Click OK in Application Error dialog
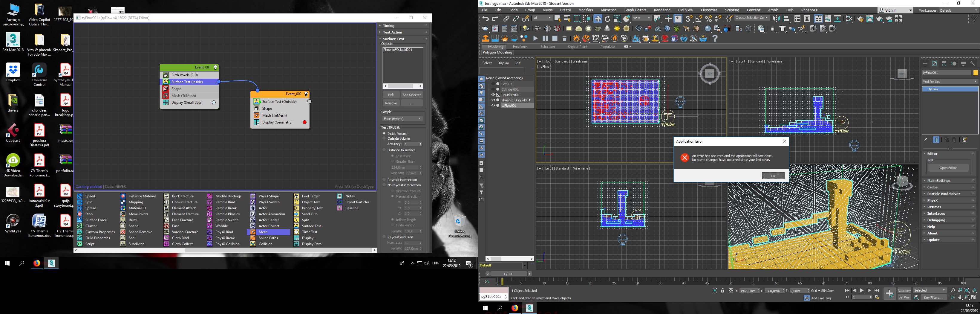This screenshot has height=314, width=980. tap(773, 176)
